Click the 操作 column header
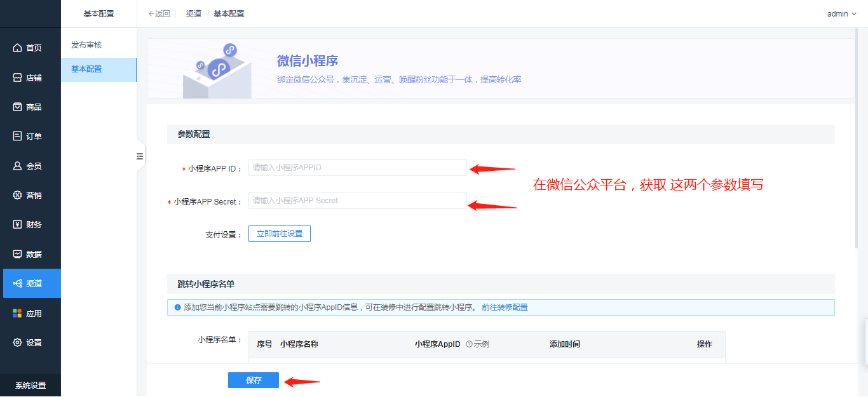Image resolution: width=868 pixels, height=397 pixels. (x=705, y=344)
